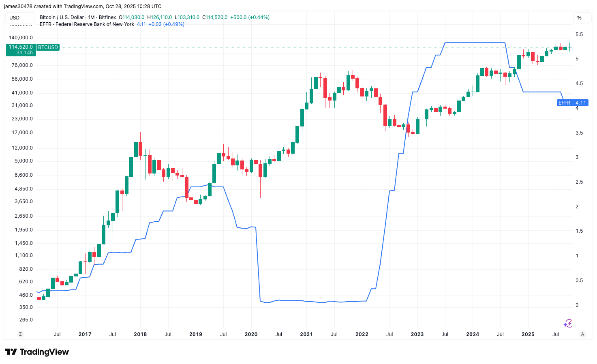Click the 41,000.0 price axis label

click(x=22, y=93)
